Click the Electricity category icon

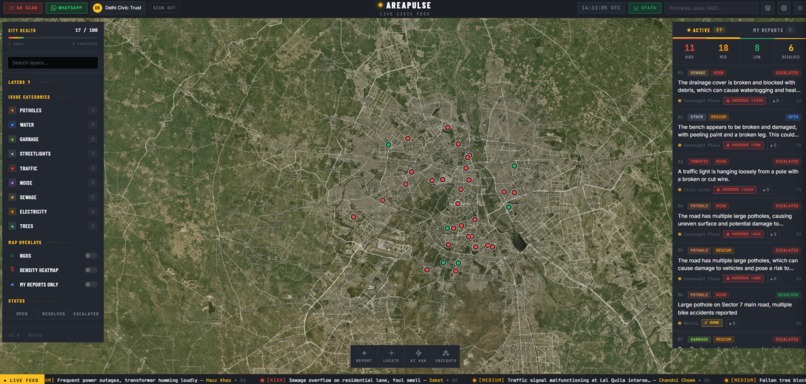[x=12, y=211]
